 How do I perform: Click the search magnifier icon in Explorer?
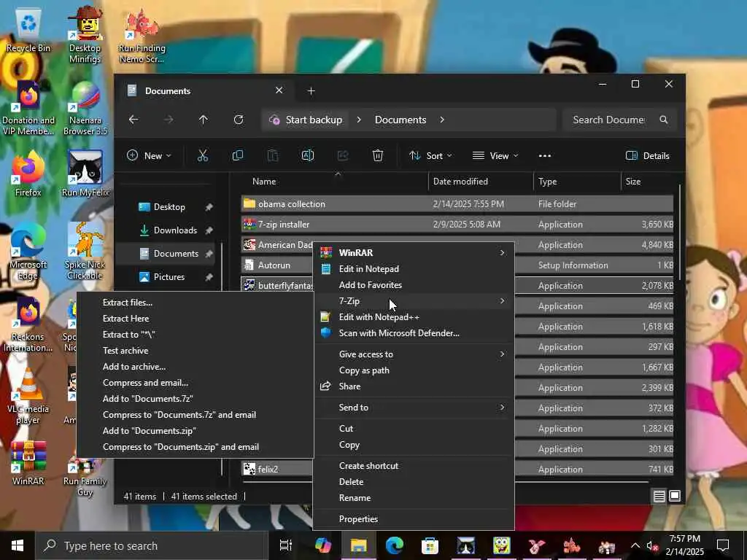[x=664, y=120]
